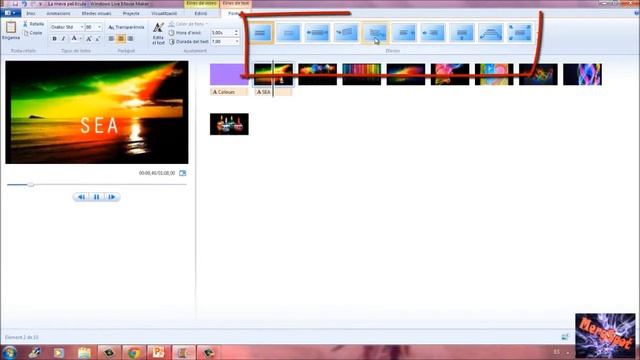Open the Edició tab under Eines de vídeo
The height and width of the screenshot is (360, 640).
click(201, 13)
